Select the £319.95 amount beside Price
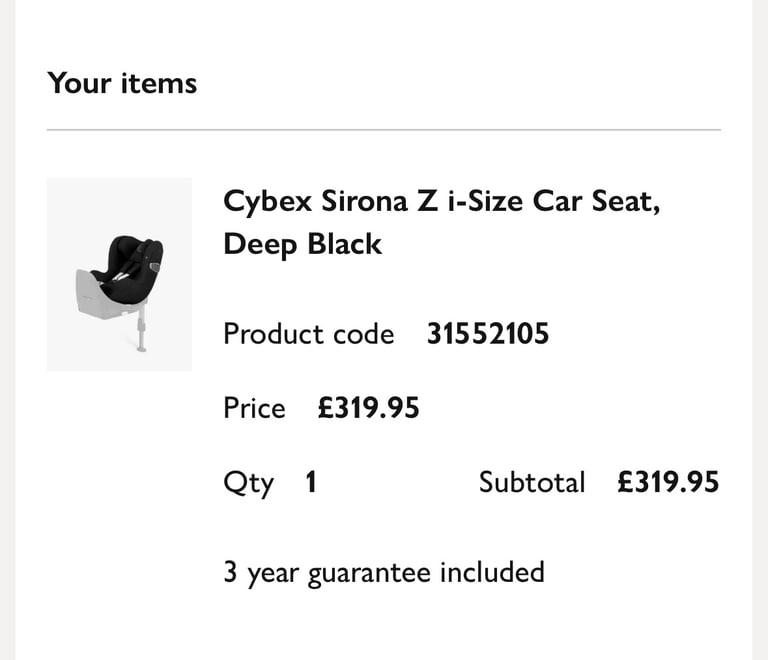 pos(368,408)
